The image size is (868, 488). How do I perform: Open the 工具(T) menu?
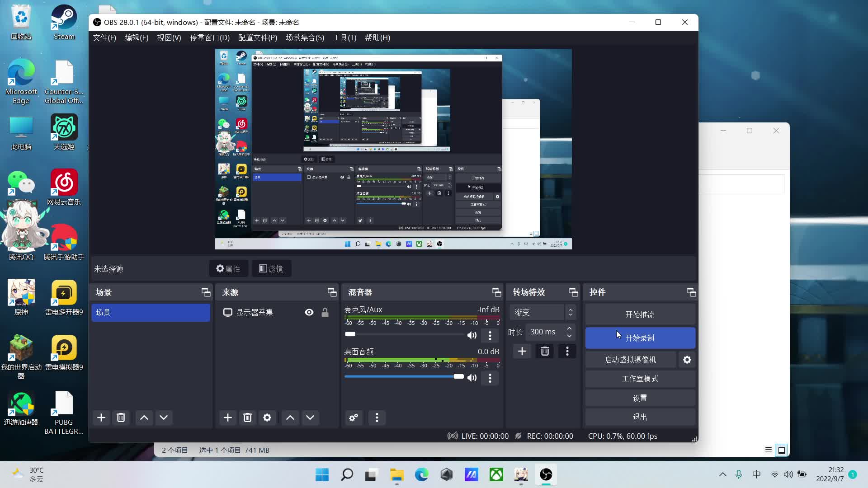(x=345, y=38)
